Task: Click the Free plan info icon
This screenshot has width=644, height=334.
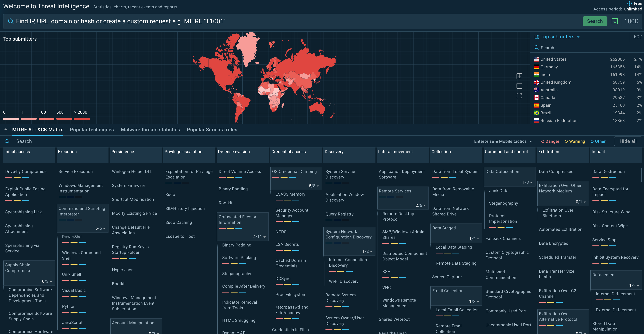Action: (629, 3)
